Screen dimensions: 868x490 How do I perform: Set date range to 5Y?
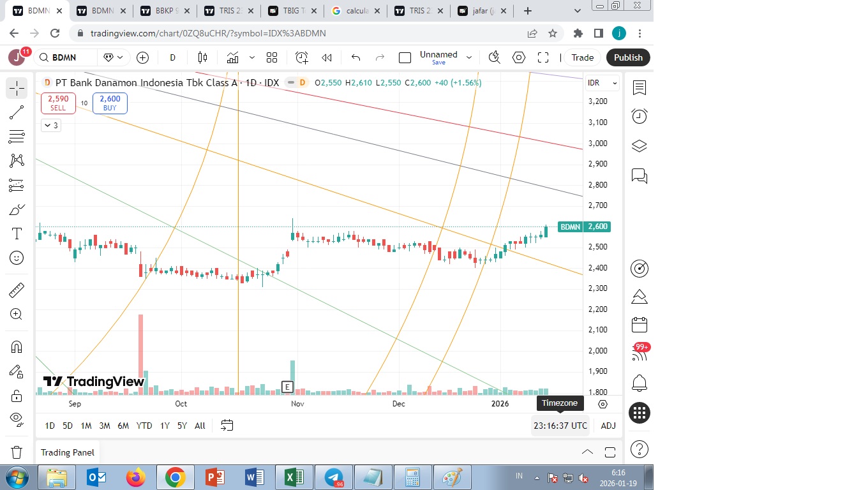pos(182,426)
